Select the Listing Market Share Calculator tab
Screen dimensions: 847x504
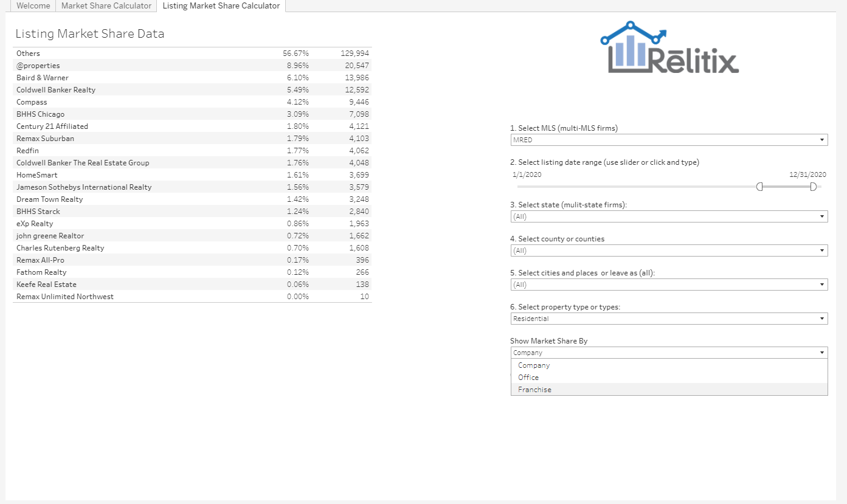pyautogui.click(x=221, y=6)
